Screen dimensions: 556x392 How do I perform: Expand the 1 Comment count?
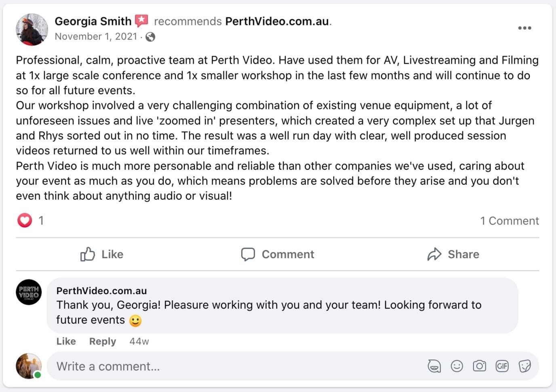tap(509, 221)
